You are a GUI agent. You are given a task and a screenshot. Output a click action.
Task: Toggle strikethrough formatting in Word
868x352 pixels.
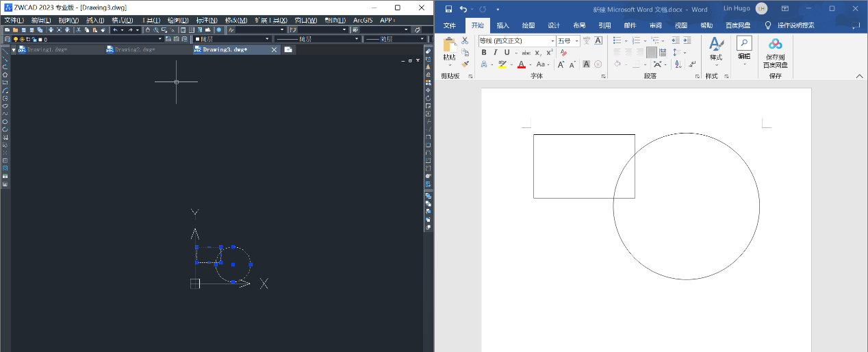pyautogui.click(x=526, y=53)
